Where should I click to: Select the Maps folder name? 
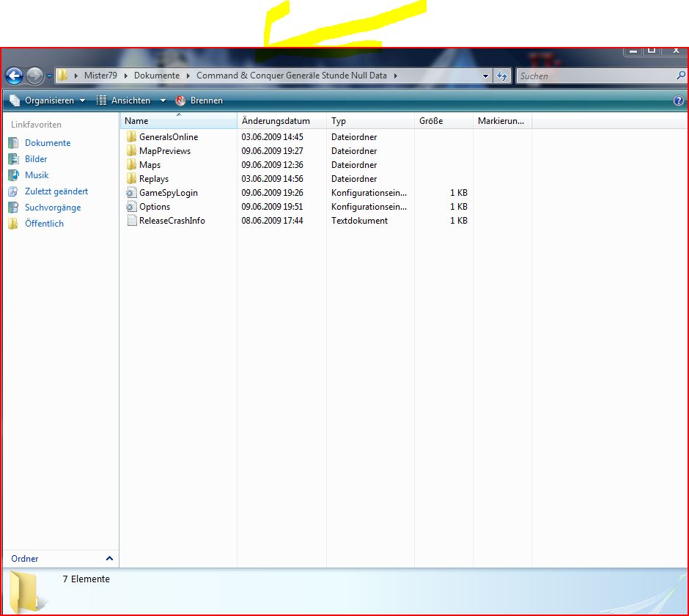pos(150,165)
